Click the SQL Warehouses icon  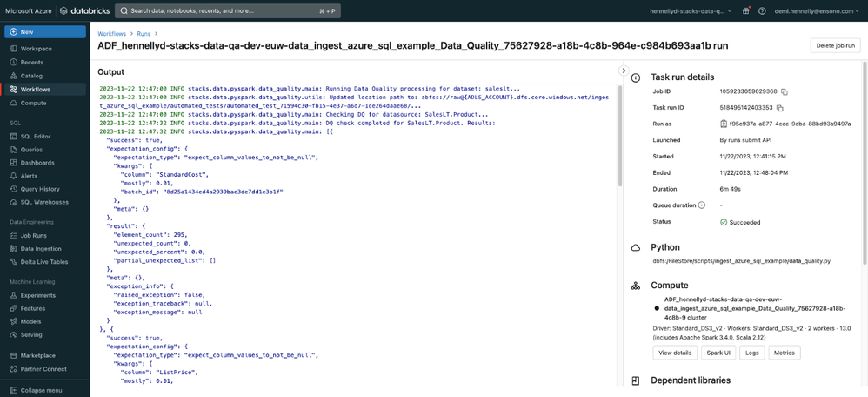click(x=13, y=202)
